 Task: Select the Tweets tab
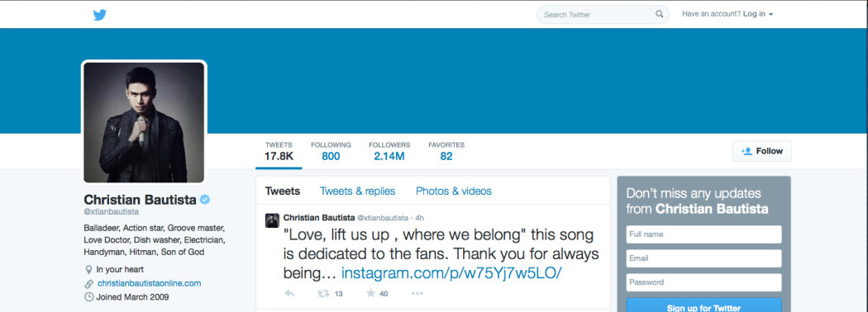pos(283,191)
